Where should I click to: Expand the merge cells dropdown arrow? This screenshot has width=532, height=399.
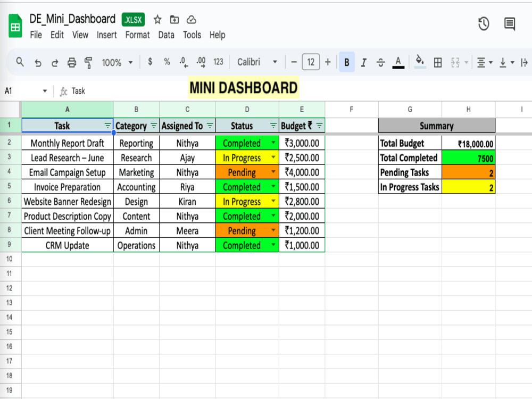point(466,62)
